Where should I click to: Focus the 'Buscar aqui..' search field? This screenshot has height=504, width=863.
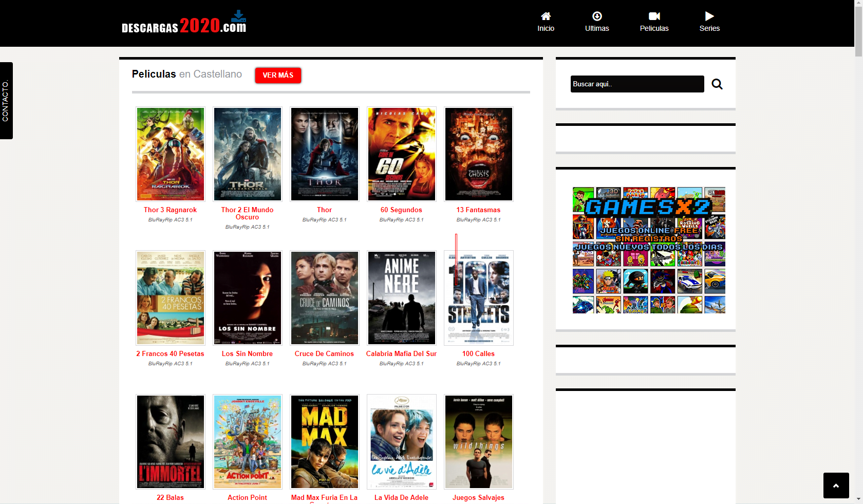pos(637,84)
